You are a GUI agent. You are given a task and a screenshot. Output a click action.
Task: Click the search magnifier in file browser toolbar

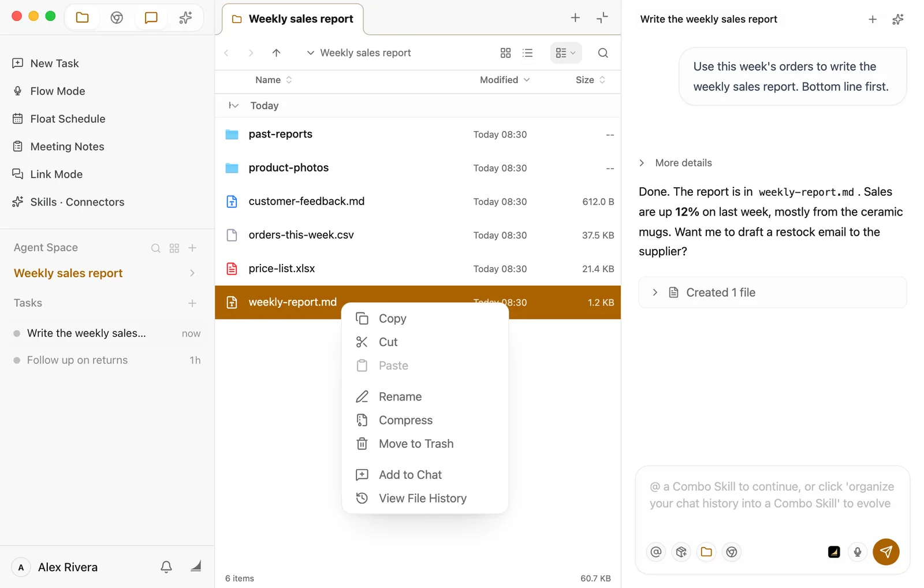click(x=603, y=53)
